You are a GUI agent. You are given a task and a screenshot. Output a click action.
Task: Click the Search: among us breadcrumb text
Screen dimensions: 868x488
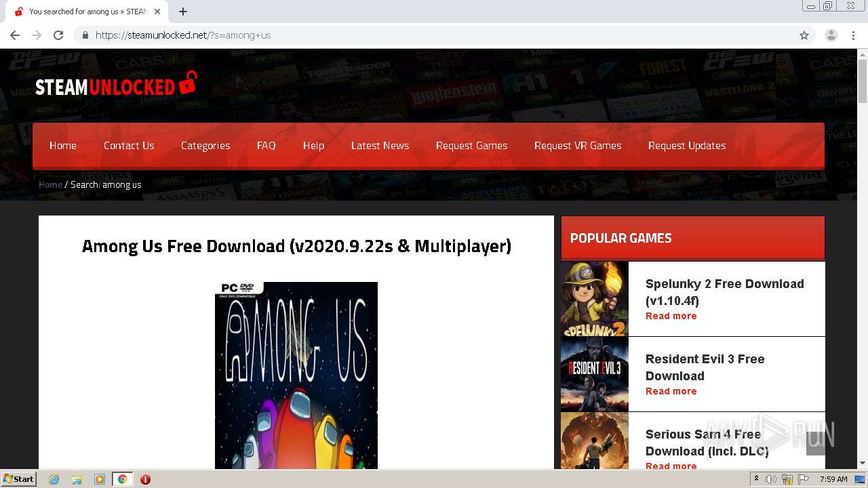pos(106,184)
